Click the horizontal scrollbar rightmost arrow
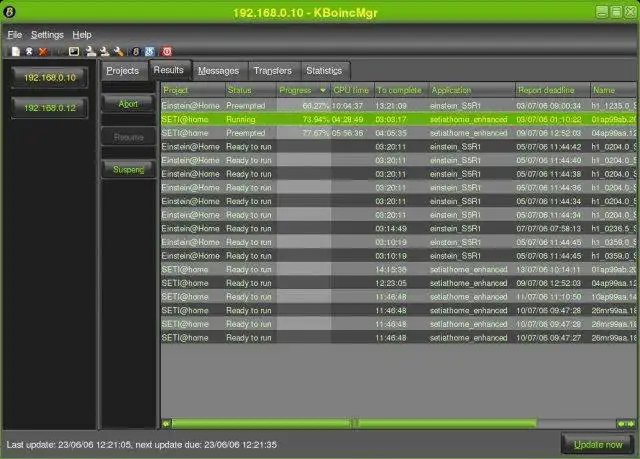The width and height of the screenshot is (640, 459). (632, 424)
